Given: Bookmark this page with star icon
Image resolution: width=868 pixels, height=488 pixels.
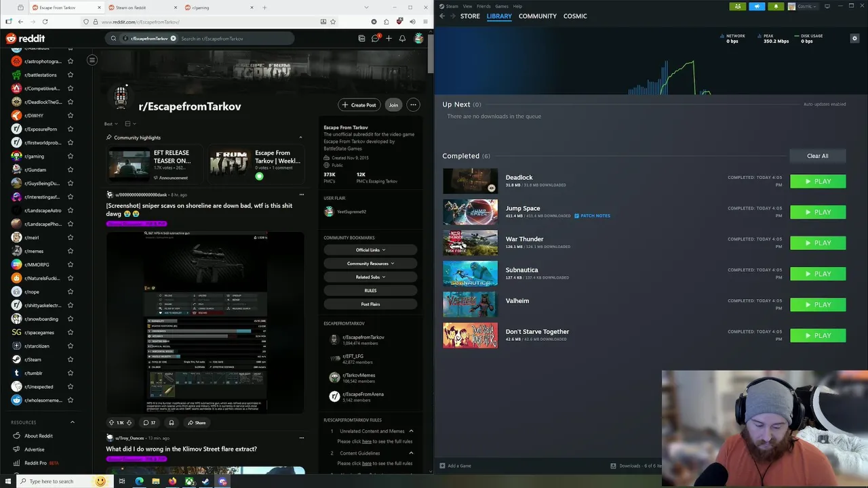Looking at the screenshot, I should pyautogui.click(x=333, y=22).
